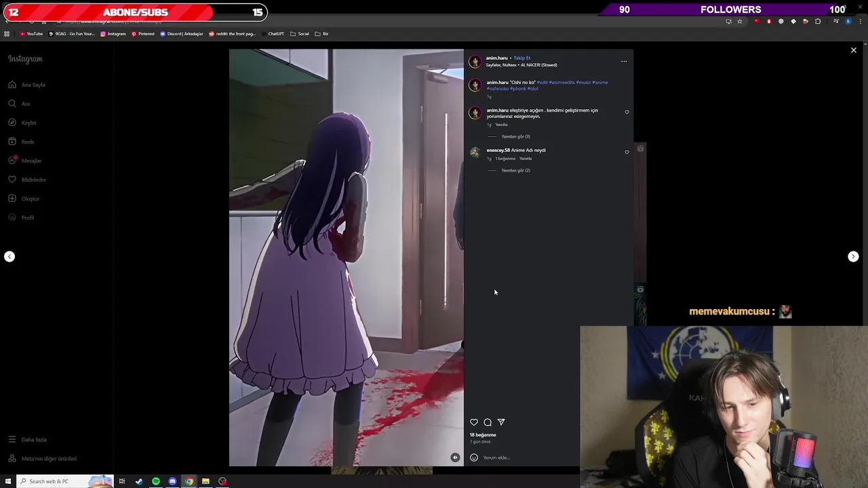Open Pinterest bookmark
The image size is (868, 488).
(x=143, y=34)
